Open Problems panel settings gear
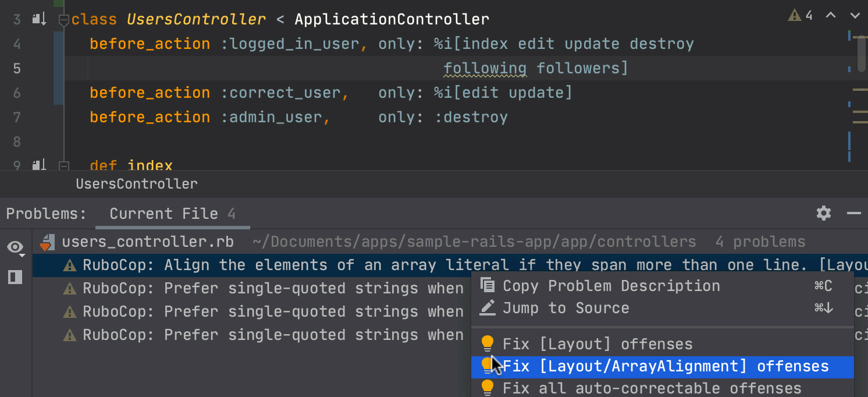This screenshot has width=868, height=397. coord(824,213)
